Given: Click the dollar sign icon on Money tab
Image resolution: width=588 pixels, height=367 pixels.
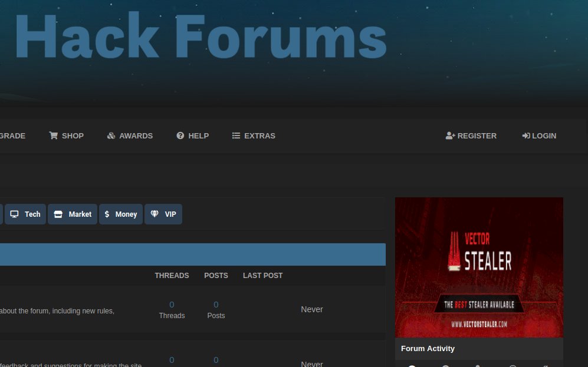Looking at the screenshot, I should coord(107,214).
